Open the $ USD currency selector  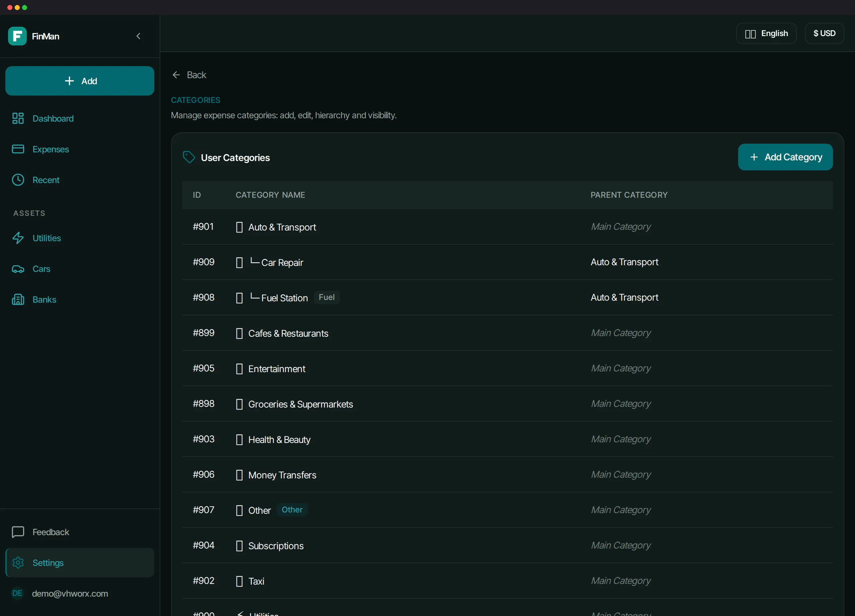point(824,33)
